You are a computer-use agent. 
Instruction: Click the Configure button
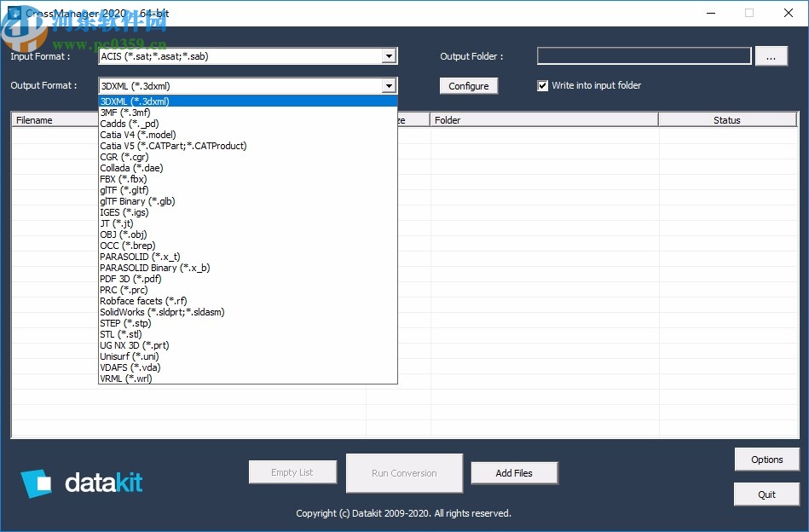(468, 85)
